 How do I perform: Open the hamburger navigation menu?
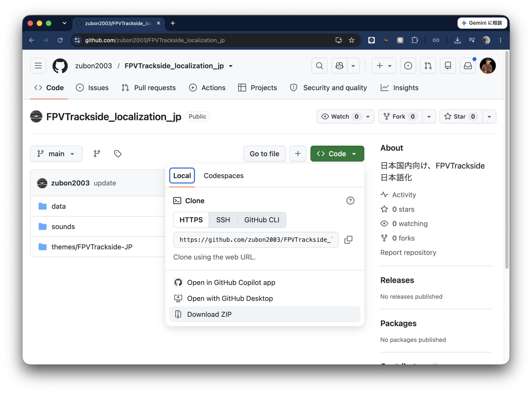click(38, 66)
